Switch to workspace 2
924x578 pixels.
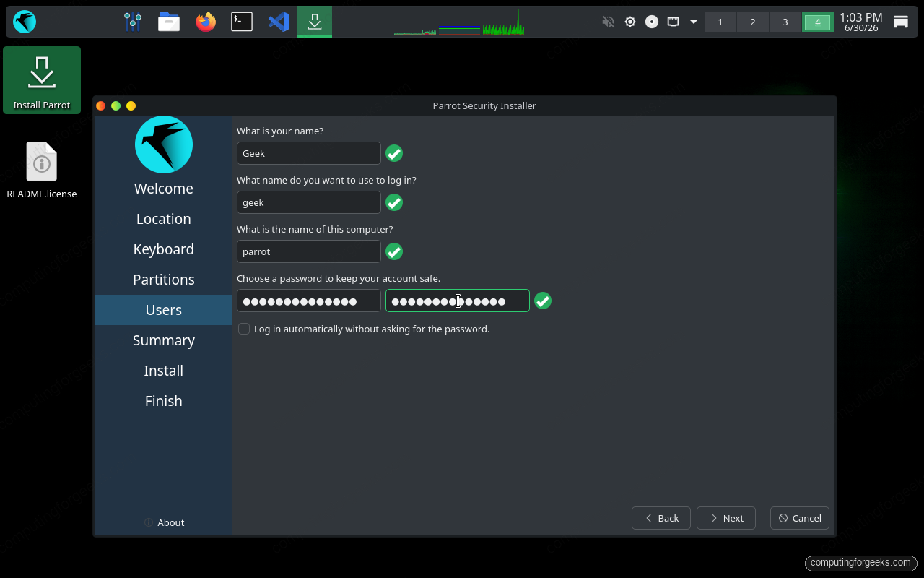pyautogui.click(x=753, y=22)
